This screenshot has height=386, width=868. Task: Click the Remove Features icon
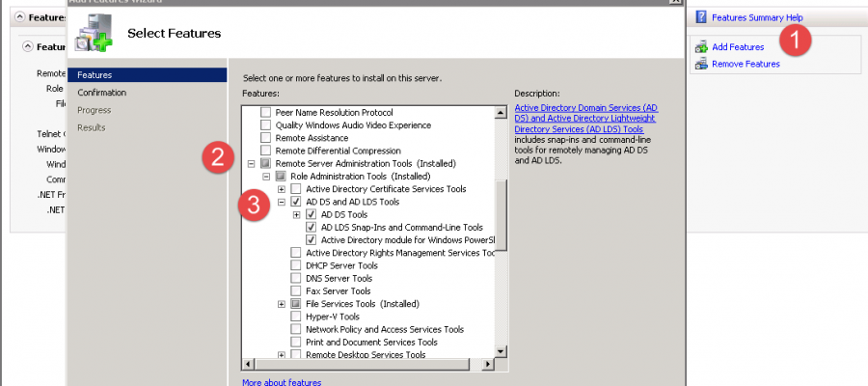click(x=701, y=64)
